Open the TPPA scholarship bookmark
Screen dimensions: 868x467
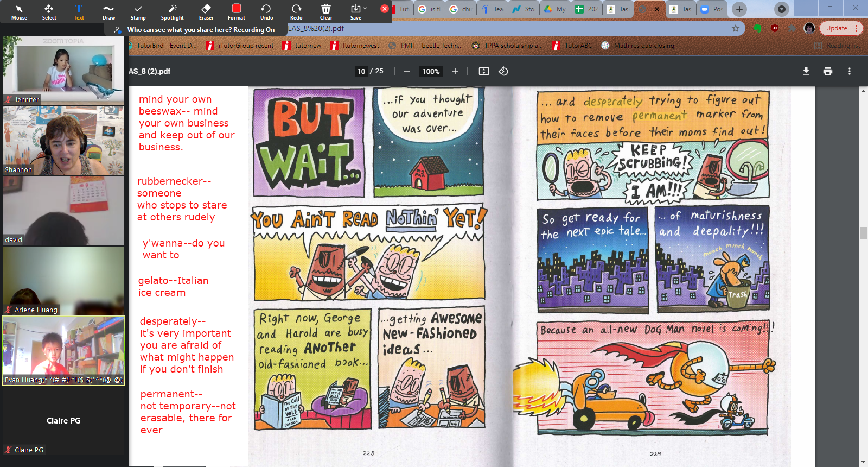click(x=507, y=46)
